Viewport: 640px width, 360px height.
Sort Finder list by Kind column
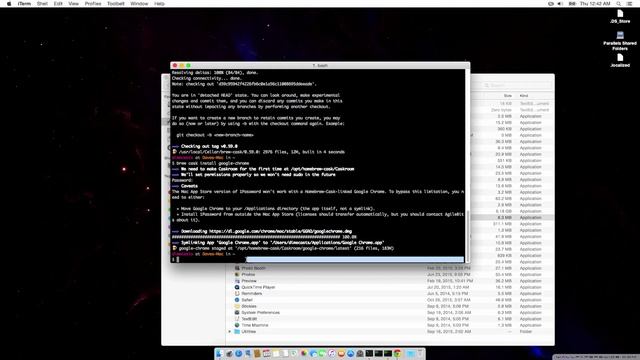(524, 96)
